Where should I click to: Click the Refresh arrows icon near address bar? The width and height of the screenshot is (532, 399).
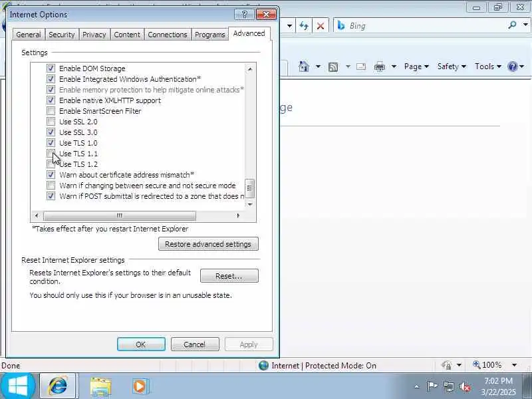304,26
